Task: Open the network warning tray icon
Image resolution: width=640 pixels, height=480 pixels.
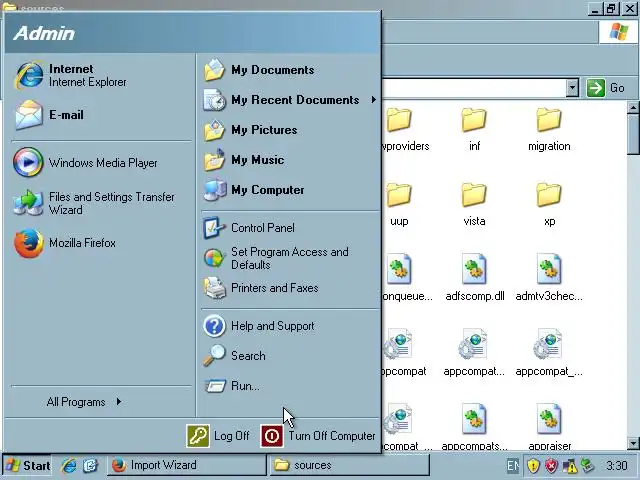Action: coord(569,466)
